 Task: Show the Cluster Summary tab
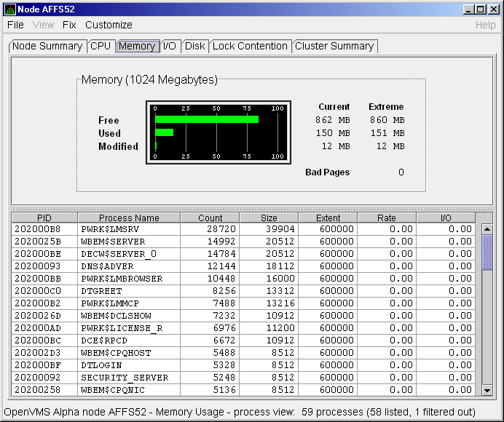(x=334, y=46)
